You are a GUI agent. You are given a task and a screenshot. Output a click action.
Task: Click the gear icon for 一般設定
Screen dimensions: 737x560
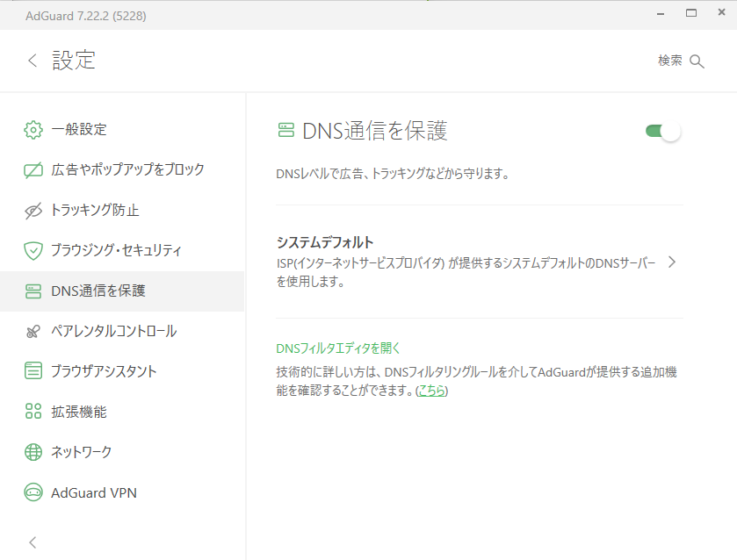tap(33, 130)
